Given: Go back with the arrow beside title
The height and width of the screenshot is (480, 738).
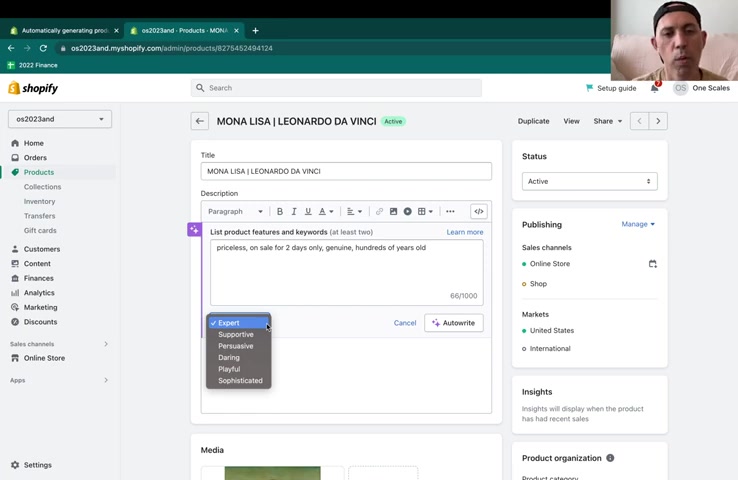Looking at the screenshot, I should pyautogui.click(x=200, y=121).
